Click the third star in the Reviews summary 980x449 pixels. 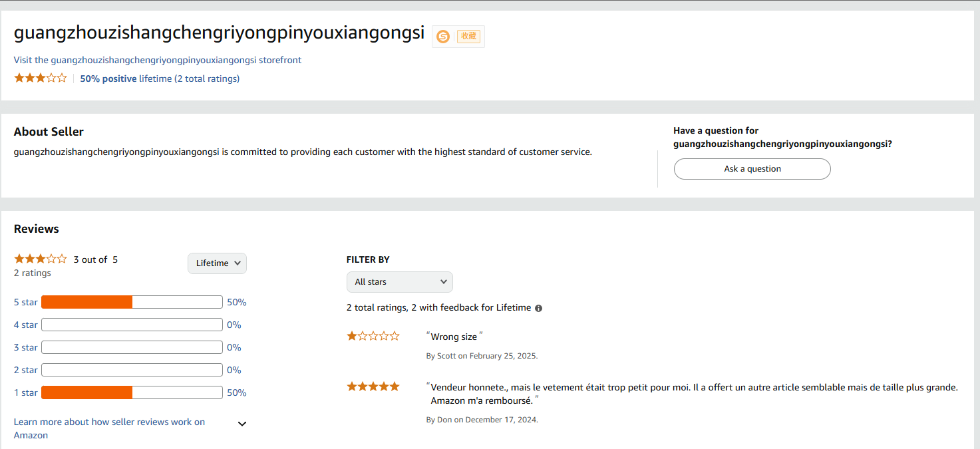pyautogui.click(x=40, y=258)
